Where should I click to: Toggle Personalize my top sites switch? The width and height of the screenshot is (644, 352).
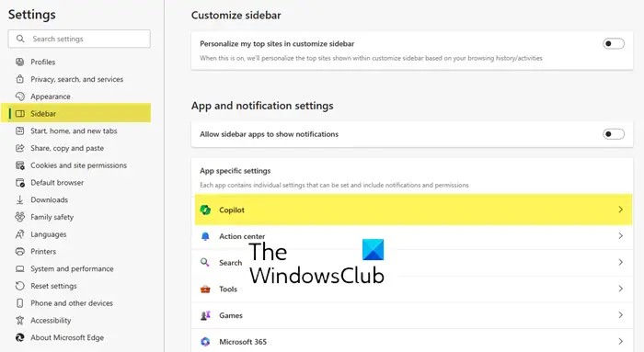(x=614, y=43)
